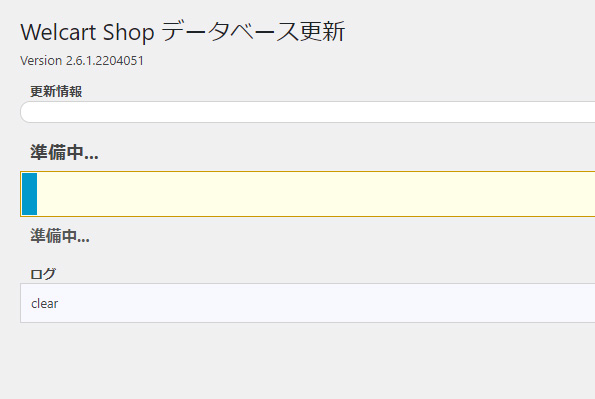Click the "clear" text in the log
The width and height of the screenshot is (595, 399).
click(44, 304)
